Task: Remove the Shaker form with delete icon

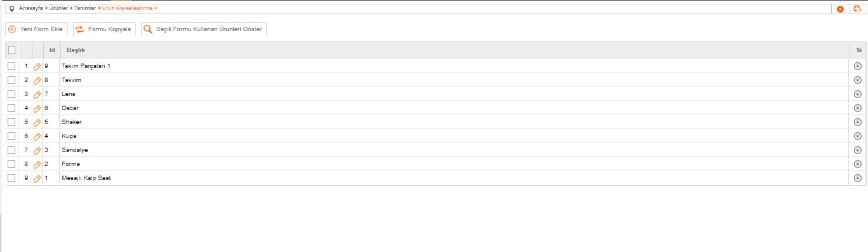Action: (857, 122)
